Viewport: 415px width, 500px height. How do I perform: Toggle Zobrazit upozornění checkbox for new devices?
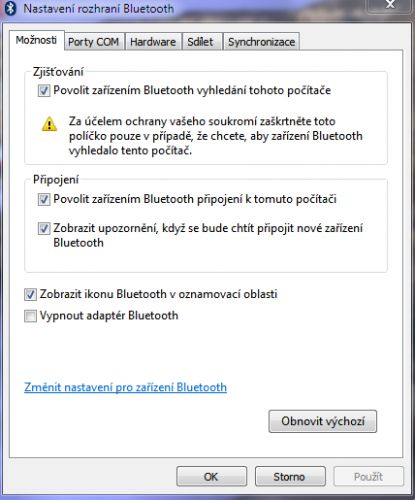(x=44, y=229)
